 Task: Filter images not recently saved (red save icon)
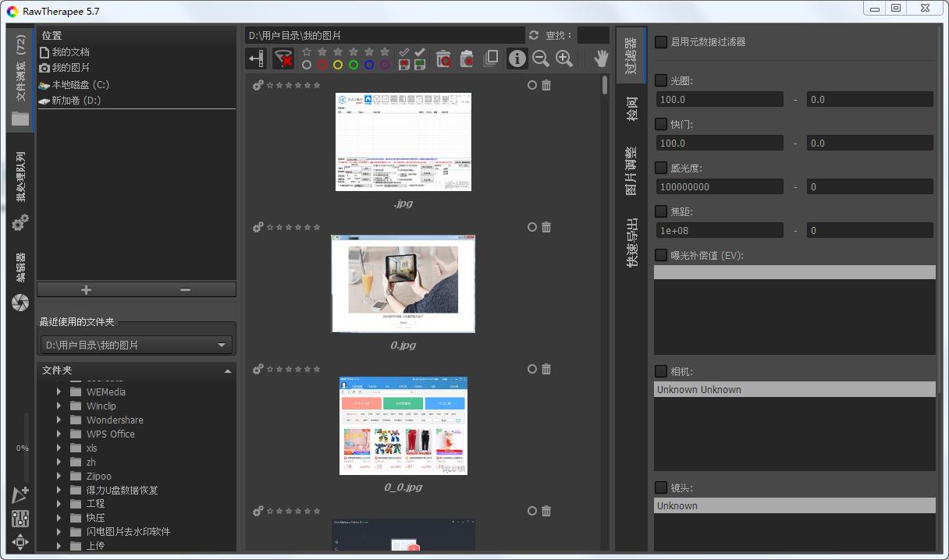[404, 65]
